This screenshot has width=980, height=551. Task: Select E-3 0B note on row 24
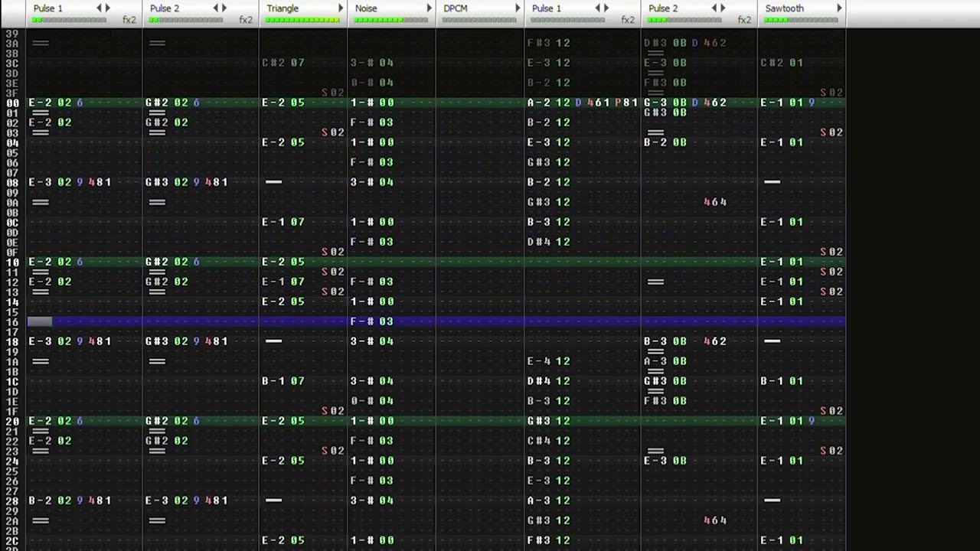(665, 461)
